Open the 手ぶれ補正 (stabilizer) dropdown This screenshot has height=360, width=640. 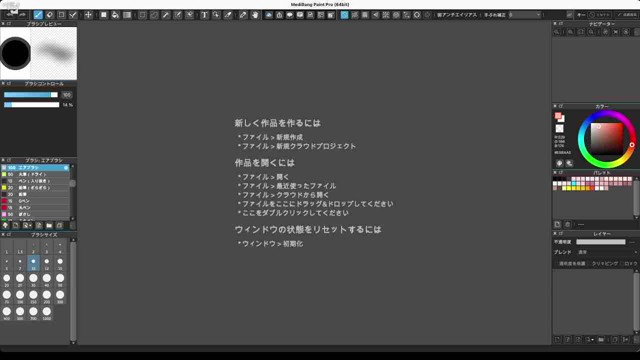coord(525,15)
